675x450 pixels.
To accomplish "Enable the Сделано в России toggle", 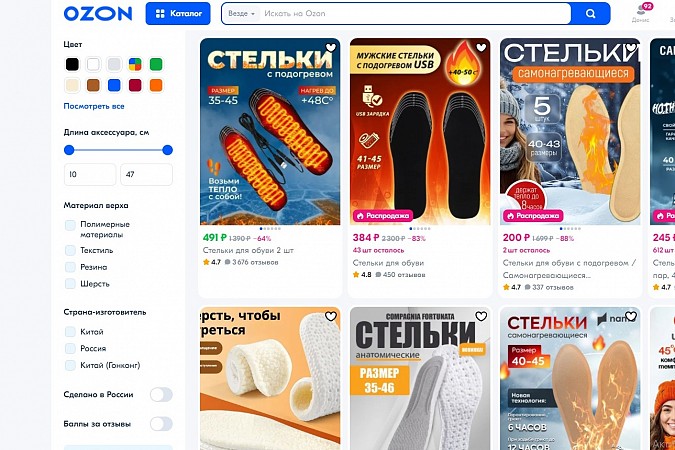I will [x=161, y=394].
